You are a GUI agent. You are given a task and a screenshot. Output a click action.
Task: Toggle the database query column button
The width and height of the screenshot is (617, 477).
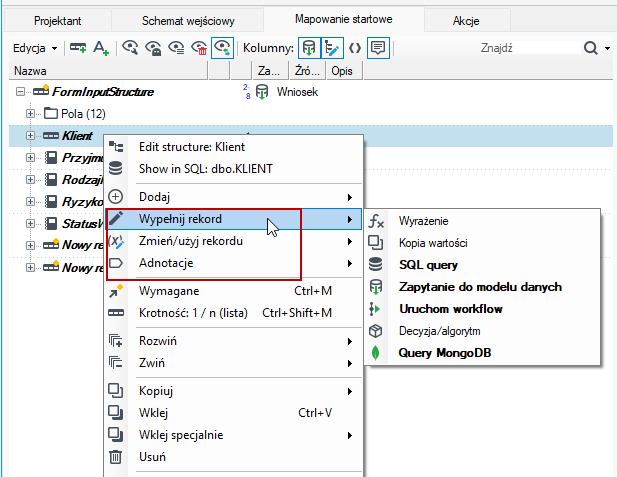[309, 48]
